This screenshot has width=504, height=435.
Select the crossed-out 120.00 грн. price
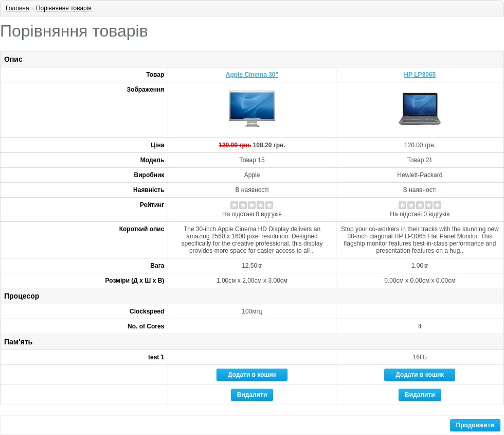pyautogui.click(x=235, y=145)
